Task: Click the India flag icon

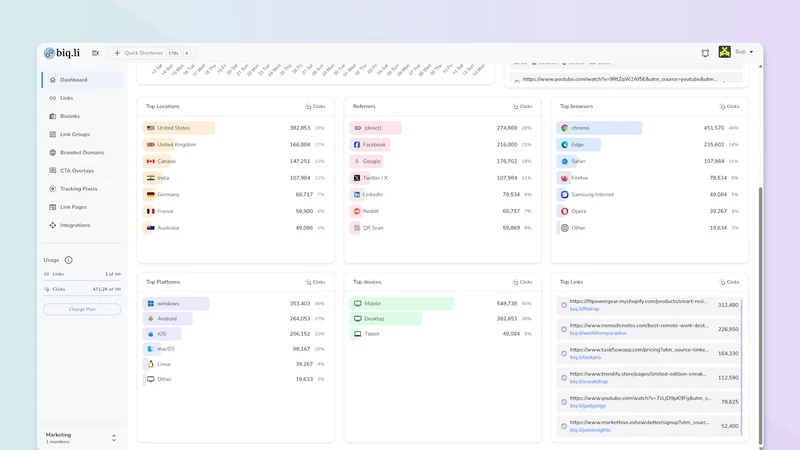Action: click(x=151, y=178)
